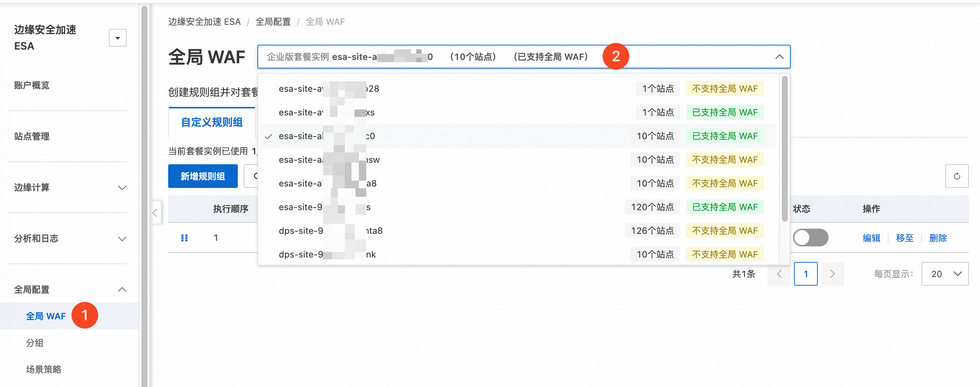Select the checked esa-site instance ending in c0
The image size is (980, 387).
pyautogui.click(x=518, y=136)
